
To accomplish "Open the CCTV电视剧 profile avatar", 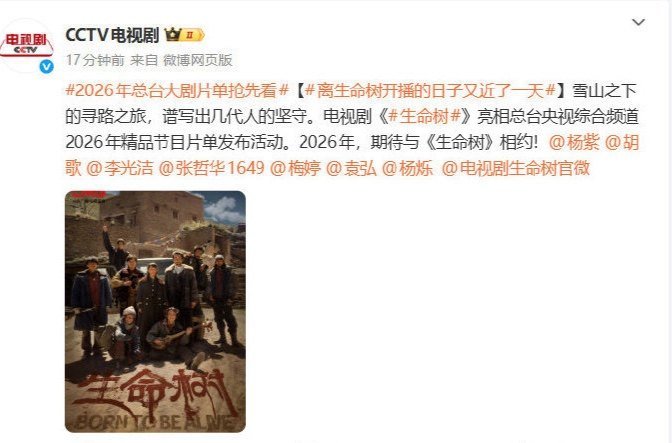I will pyautogui.click(x=27, y=45).
